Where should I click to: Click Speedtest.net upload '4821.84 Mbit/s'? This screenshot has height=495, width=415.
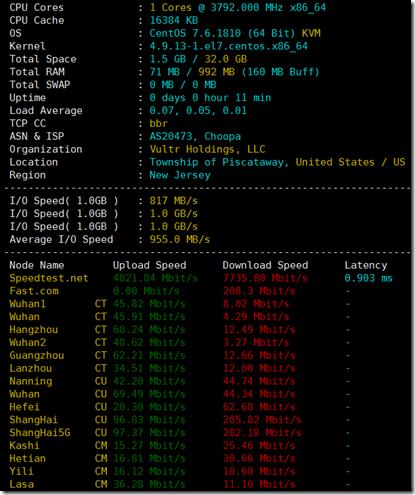(155, 278)
